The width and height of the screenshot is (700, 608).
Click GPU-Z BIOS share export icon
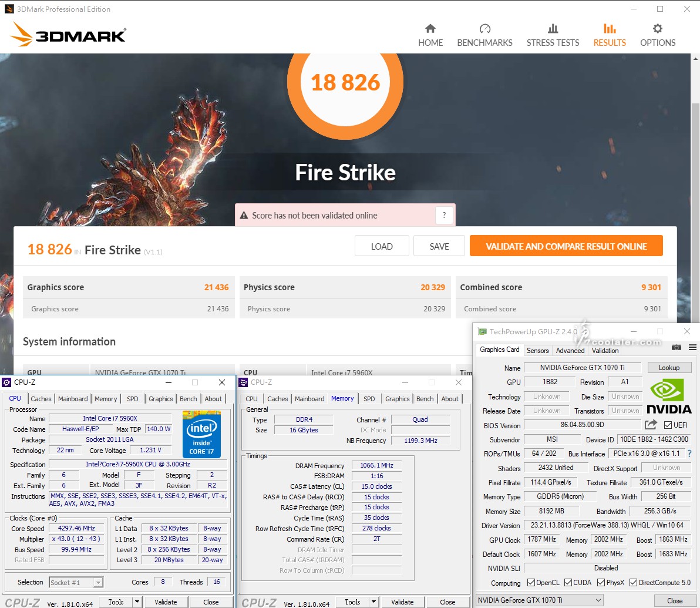[651, 424]
